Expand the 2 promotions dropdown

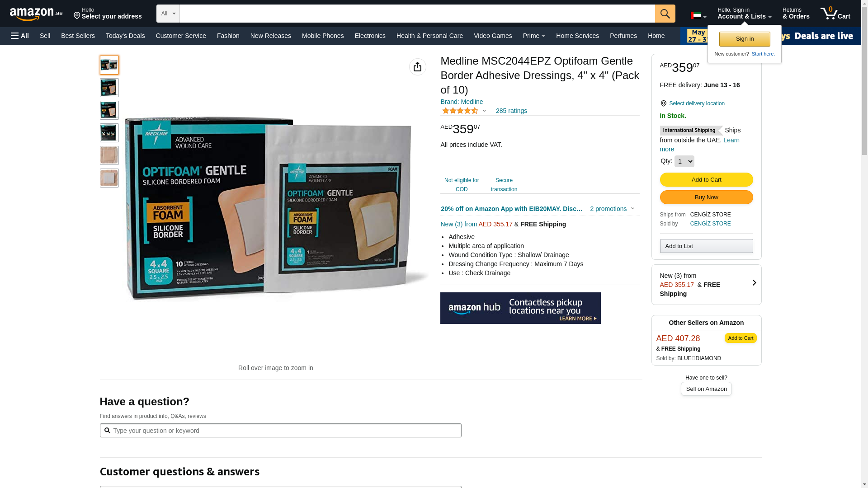(613, 209)
